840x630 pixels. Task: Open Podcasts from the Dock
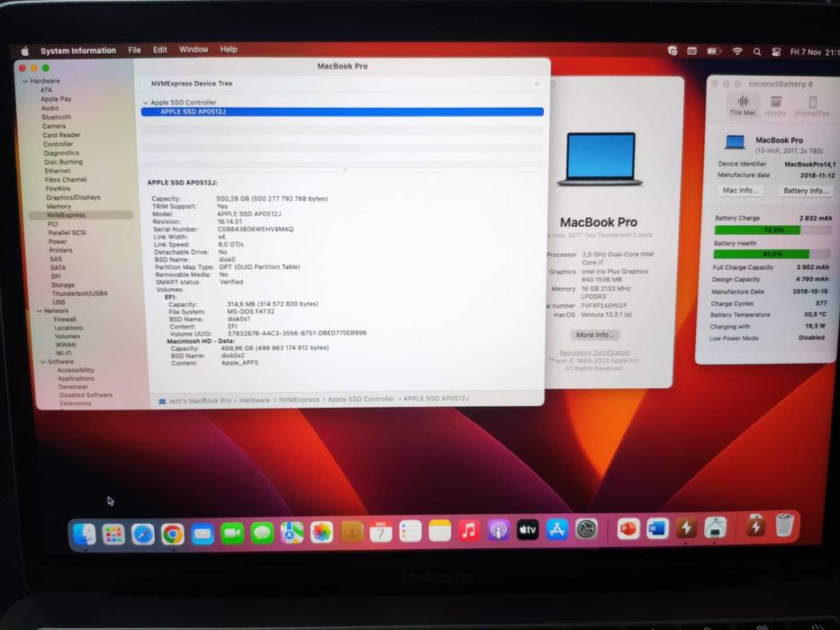(498, 530)
